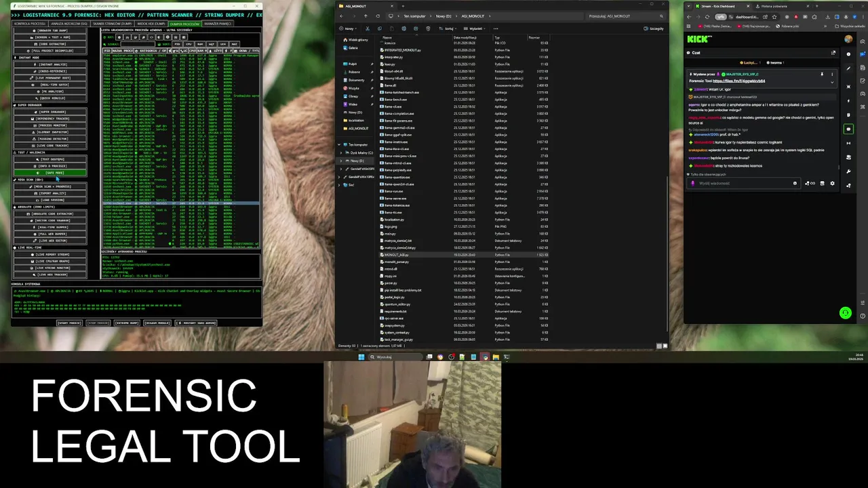Toggle SAFE MODE in Logistarniec
Image resolution: width=868 pixels, height=488 pixels.
(x=51, y=173)
